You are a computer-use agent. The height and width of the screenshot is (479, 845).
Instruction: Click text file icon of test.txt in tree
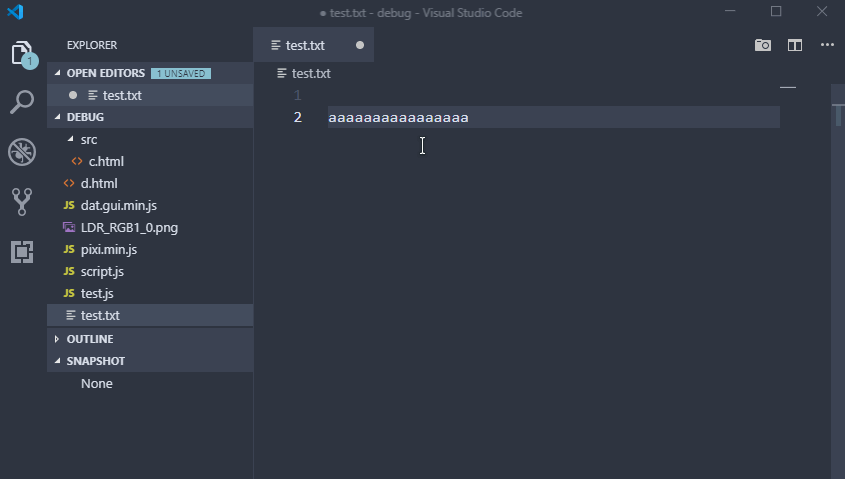pos(71,315)
